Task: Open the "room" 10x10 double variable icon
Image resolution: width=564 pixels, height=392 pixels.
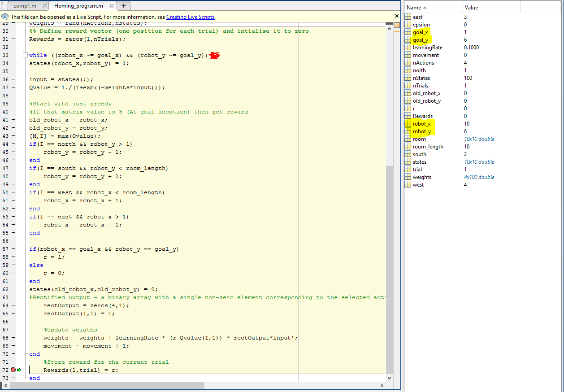Action: tap(407, 139)
